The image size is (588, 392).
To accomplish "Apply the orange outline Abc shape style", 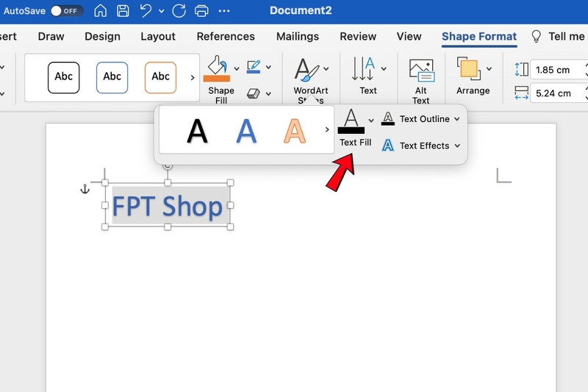I will pos(160,77).
